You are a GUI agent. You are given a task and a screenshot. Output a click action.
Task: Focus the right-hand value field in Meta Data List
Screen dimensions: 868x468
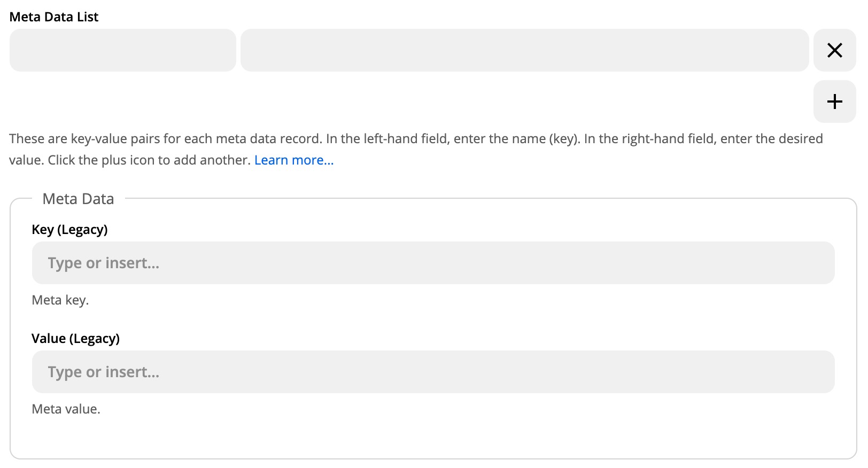click(x=524, y=50)
